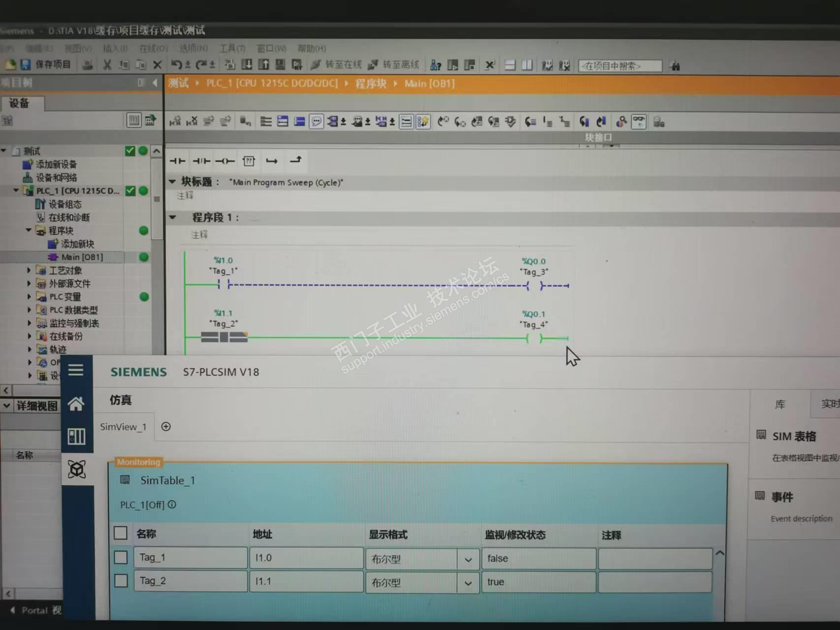This screenshot has height=630, width=840.
Task: Click the search binoculars icon
Action: (675, 66)
